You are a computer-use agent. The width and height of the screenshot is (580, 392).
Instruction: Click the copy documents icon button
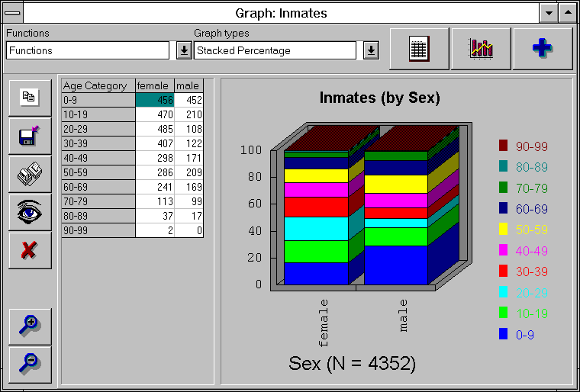point(30,97)
